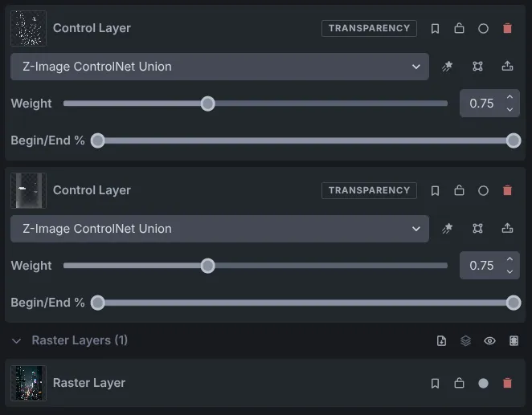The height and width of the screenshot is (415, 532).
Task: Hide all raster layers with eye icon
Action: 489,340
